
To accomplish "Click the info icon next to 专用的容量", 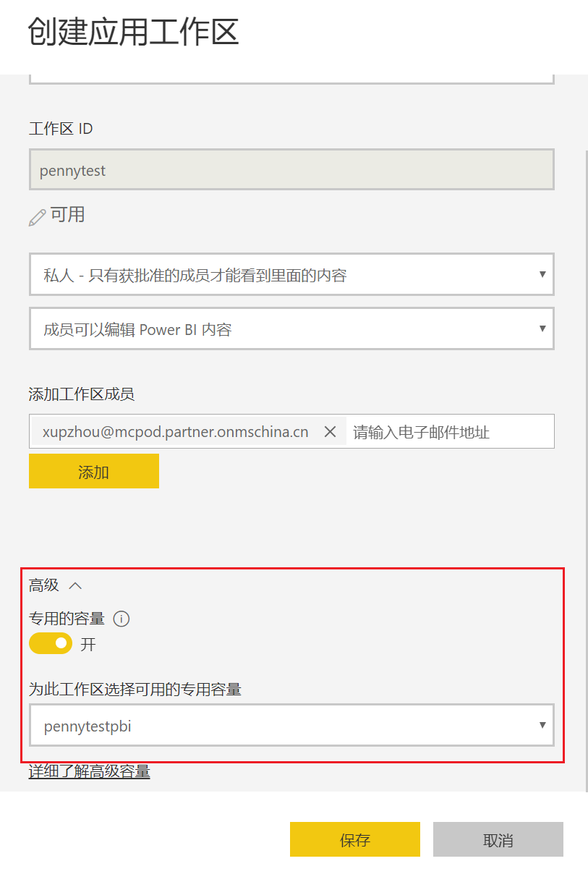I will pos(122,619).
